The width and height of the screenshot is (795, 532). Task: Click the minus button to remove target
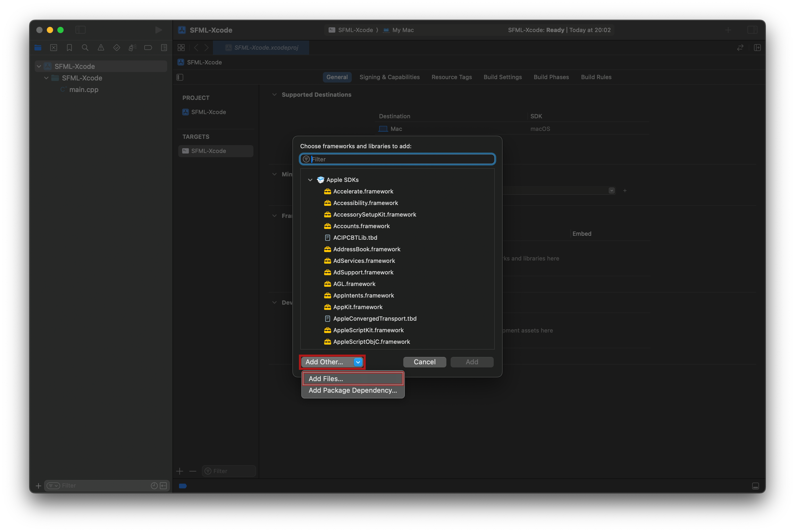tap(193, 471)
